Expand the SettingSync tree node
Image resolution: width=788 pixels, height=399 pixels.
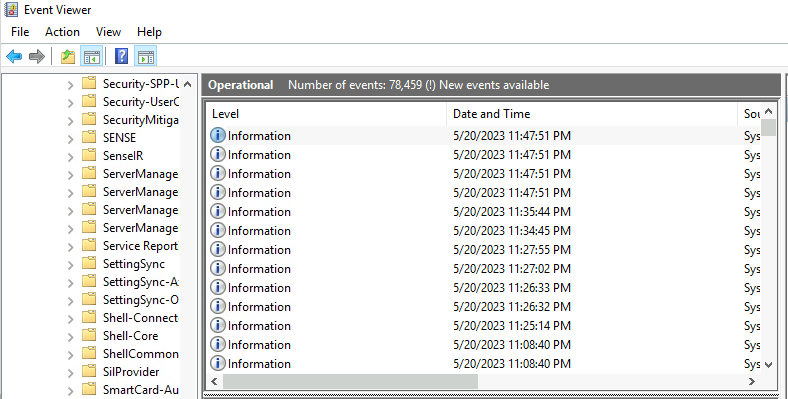pos(71,264)
